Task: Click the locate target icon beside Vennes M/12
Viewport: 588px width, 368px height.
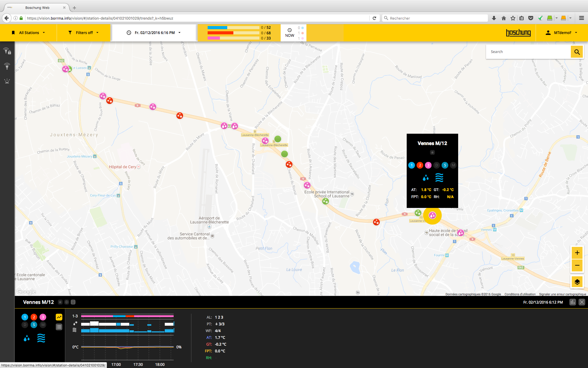Action: (x=67, y=302)
